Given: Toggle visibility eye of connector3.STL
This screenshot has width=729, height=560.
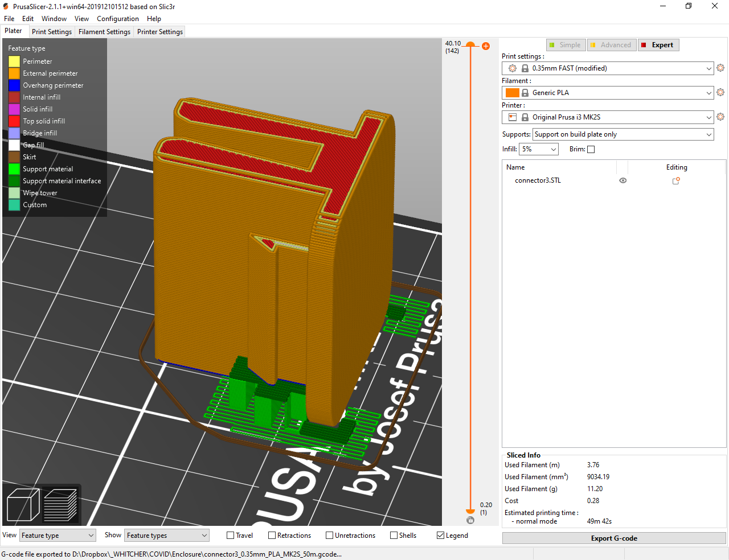Looking at the screenshot, I should click(622, 180).
